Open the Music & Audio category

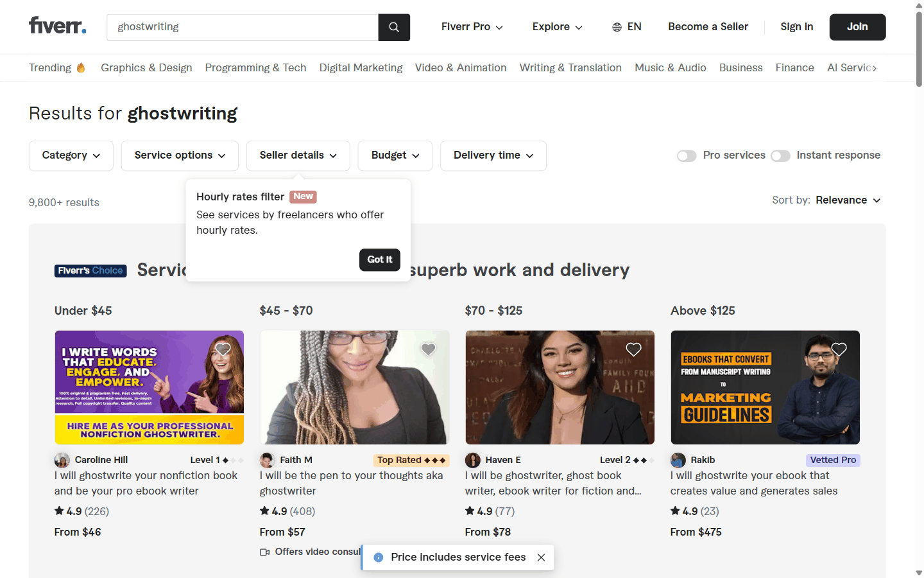pos(671,67)
